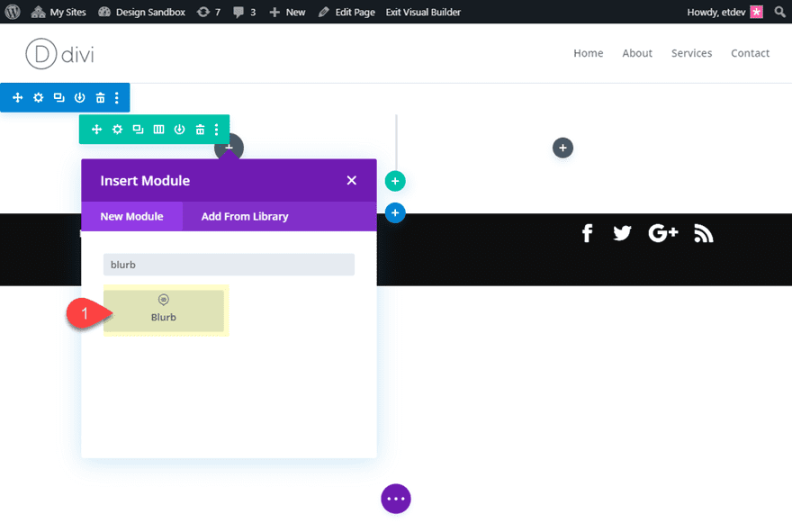Expand the section three-dot options menu

coord(117,97)
